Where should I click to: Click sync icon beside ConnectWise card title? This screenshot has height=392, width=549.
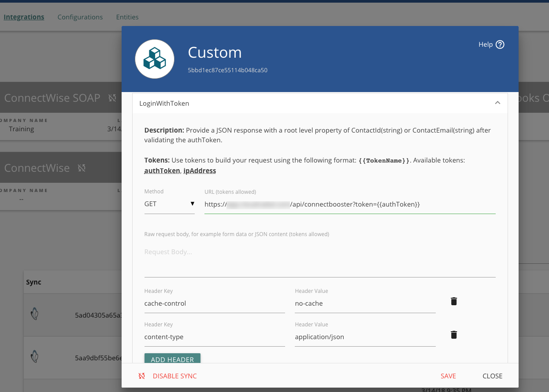pos(82,168)
